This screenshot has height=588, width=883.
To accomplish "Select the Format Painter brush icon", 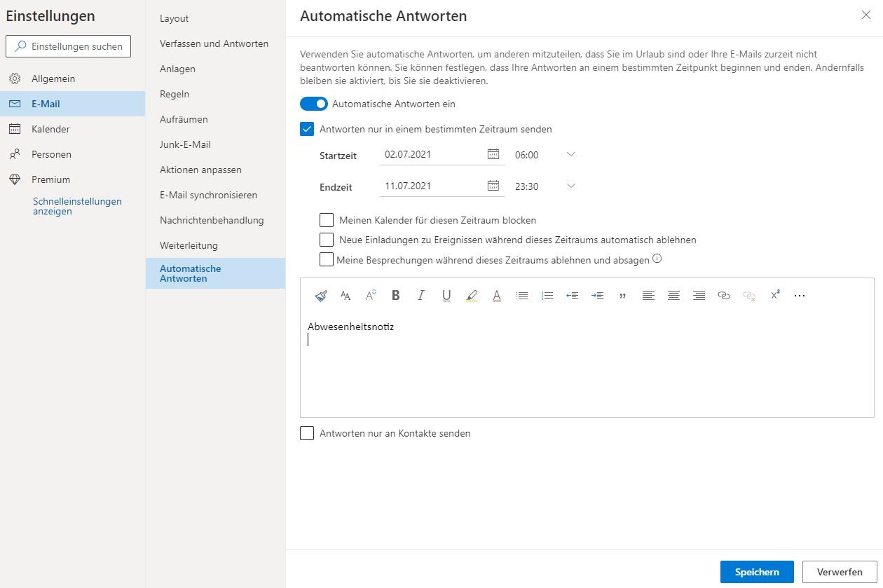I will (321, 296).
